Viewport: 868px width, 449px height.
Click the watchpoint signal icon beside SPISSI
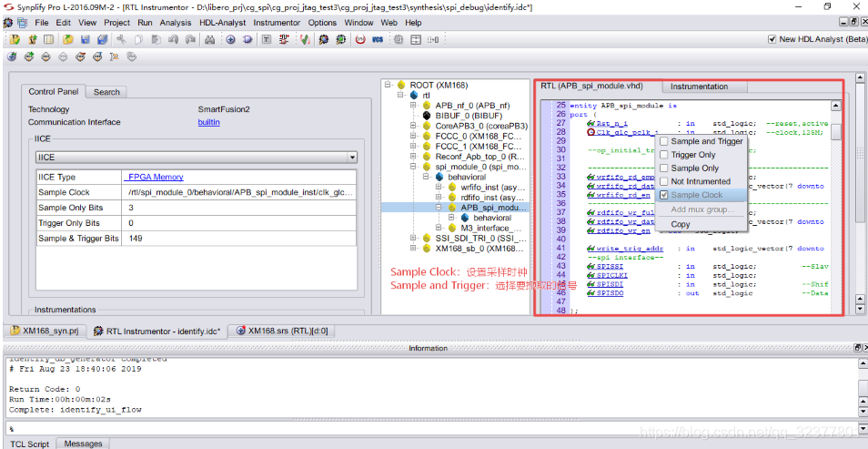(591, 267)
